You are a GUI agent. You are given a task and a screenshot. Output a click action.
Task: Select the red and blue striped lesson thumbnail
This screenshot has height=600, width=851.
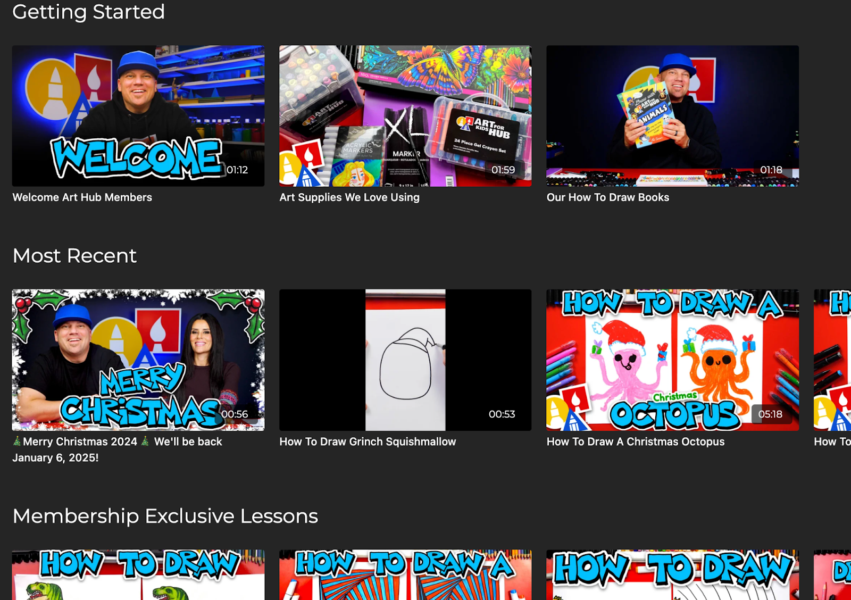click(x=405, y=575)
